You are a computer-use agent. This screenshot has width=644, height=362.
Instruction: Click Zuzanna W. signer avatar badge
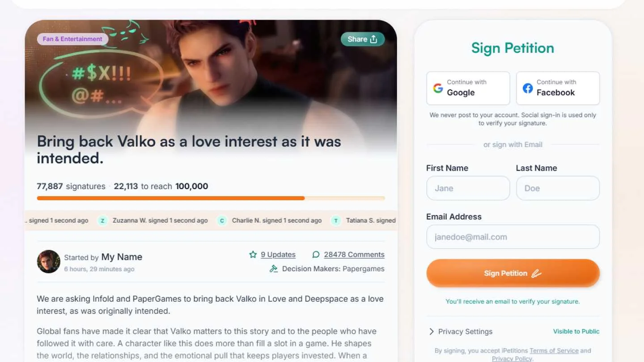[103, 220]
